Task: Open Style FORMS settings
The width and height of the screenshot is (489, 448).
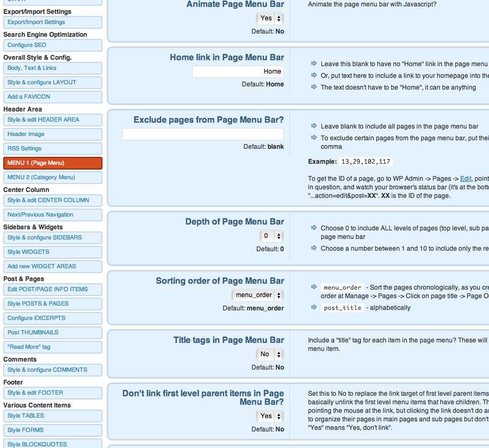Action: point(53,430)
